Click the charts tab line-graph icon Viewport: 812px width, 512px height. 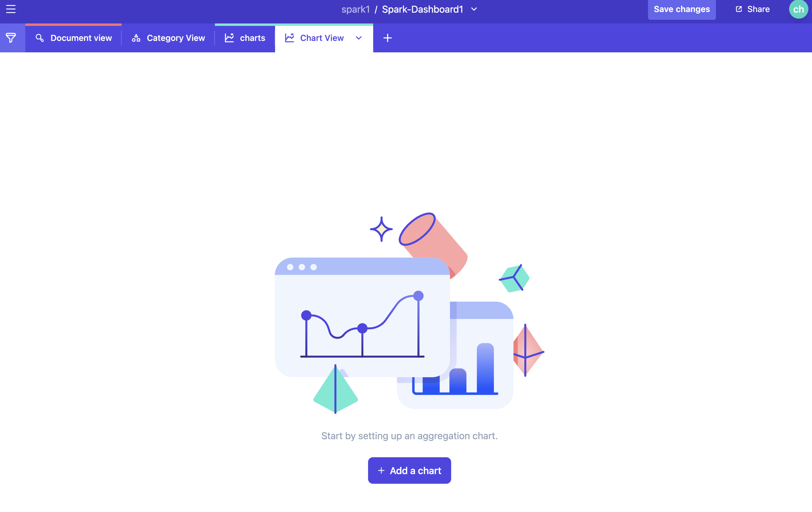click(x=229, y=38)
